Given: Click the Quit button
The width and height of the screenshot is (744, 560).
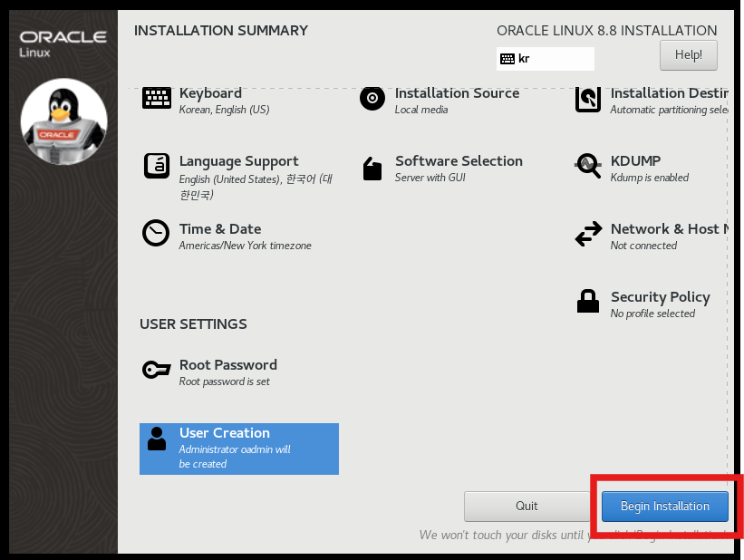Looking at the screenshot, I should tap(527, 507).
